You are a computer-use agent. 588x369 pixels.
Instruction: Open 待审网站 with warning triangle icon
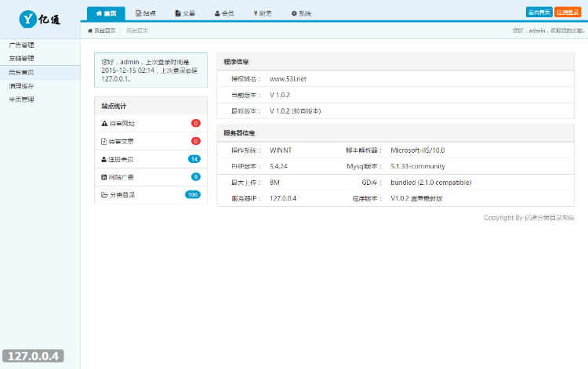(x=118, y=123)
